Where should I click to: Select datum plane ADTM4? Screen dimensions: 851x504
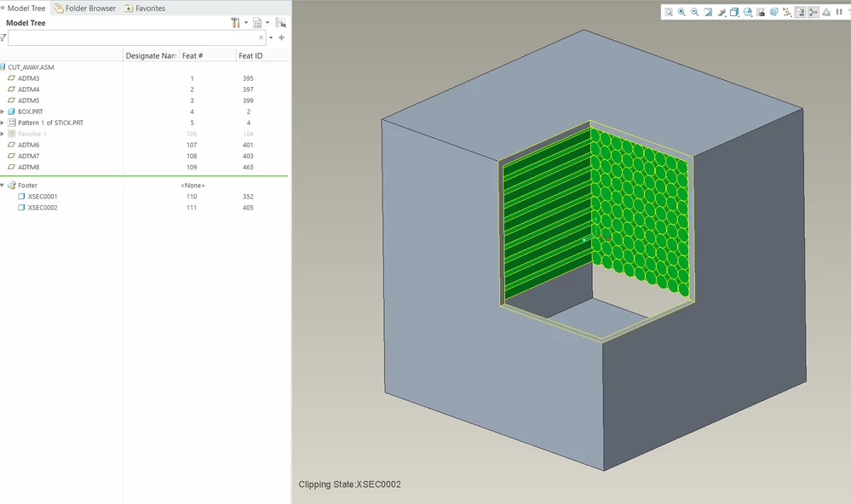[x=28, y=89]
